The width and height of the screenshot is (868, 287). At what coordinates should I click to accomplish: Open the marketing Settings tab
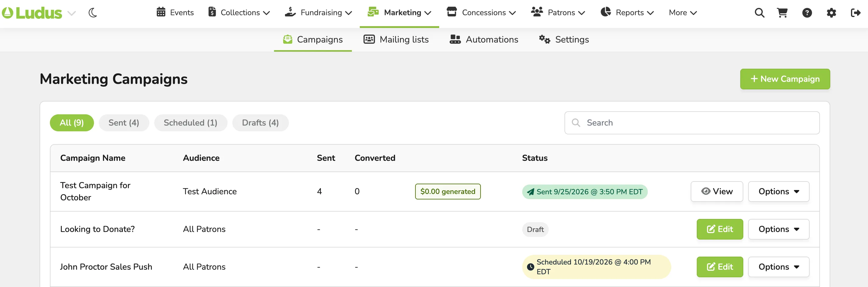tap(564, 40)
